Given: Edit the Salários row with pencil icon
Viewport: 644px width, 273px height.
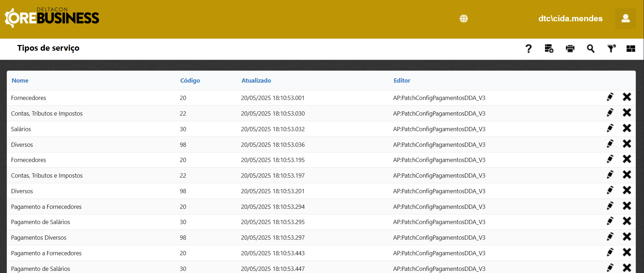Looking at the screenshot, I should (x=610, y=128).
